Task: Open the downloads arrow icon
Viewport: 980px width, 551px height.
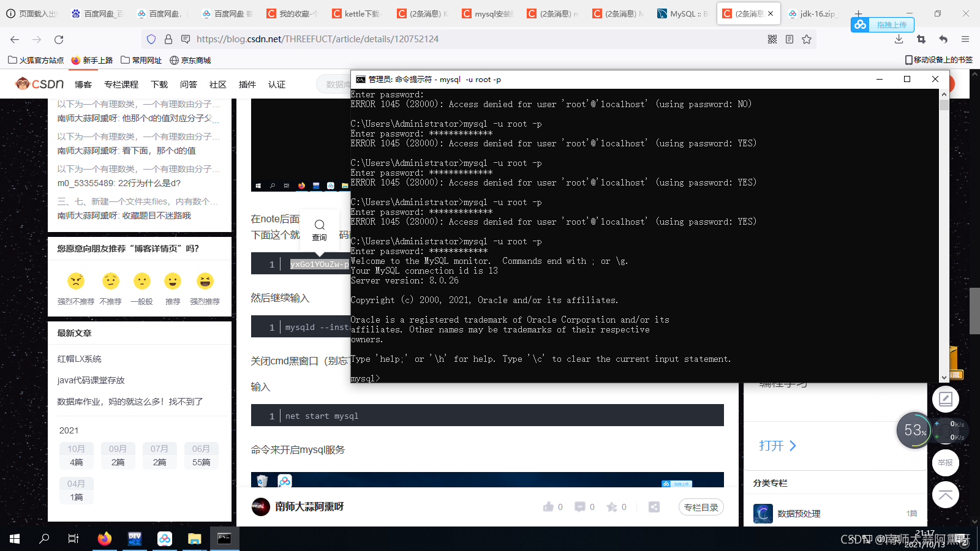Action: [x=899, y=39]
